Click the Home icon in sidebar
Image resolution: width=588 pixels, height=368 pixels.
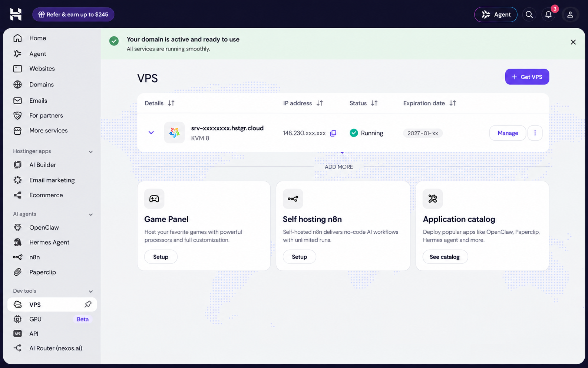(17, 38)
